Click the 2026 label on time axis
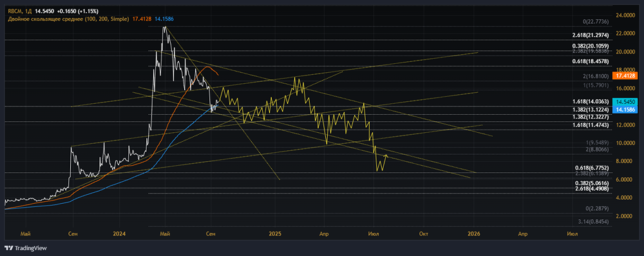Screen dimensions: 644x256 point(474,234)
